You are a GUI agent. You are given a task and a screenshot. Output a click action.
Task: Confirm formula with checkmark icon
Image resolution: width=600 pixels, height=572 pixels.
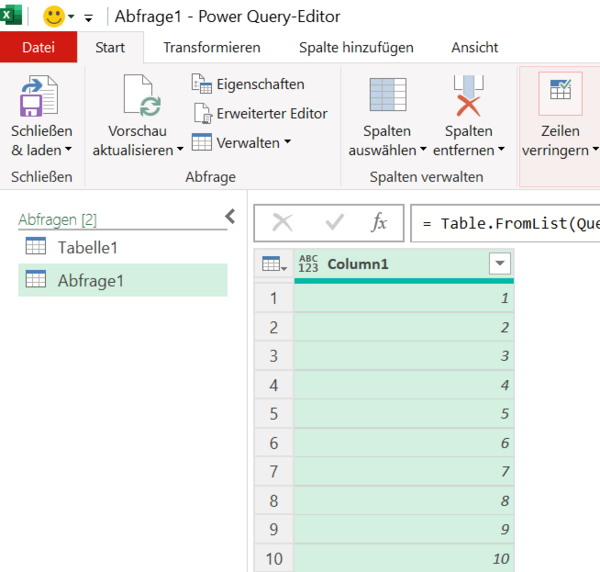point(334,222)
